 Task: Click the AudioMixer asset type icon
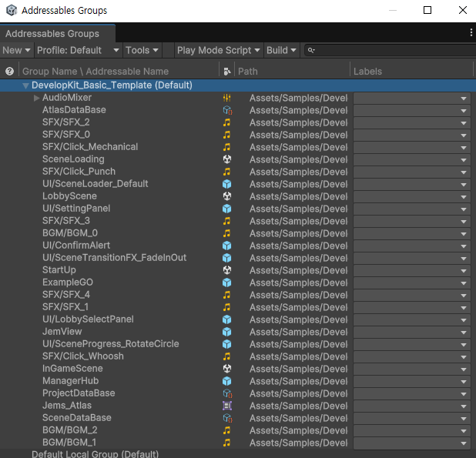pos(226,98)
